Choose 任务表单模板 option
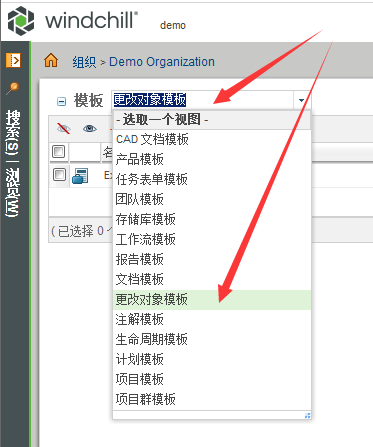 [x=212, y=179]
